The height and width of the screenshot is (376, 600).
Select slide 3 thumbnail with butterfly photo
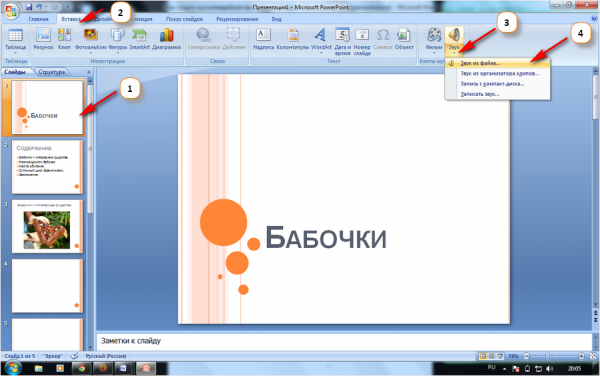47,226
